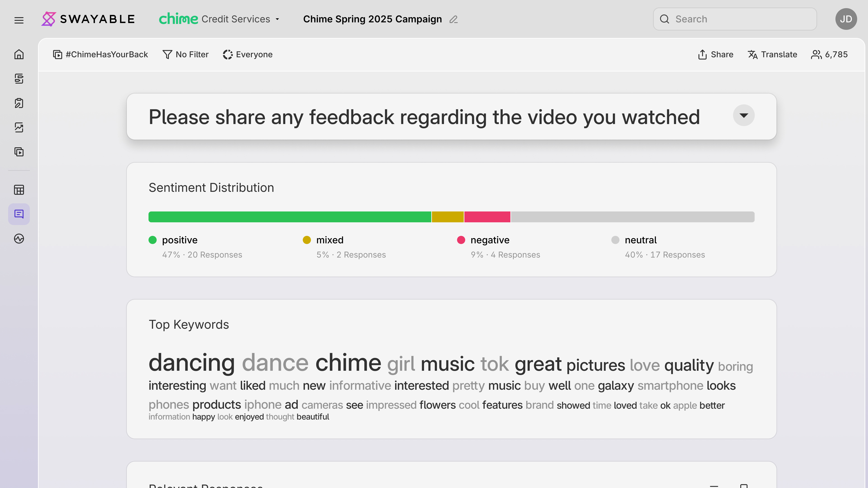This screenshot has width=868, height=488.
Task: Click the pink negative sentiment segment
Action: pos(487,217)
